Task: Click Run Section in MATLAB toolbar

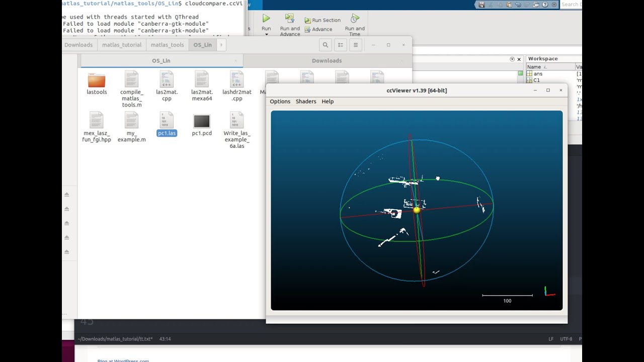Action: click(323, 20)
